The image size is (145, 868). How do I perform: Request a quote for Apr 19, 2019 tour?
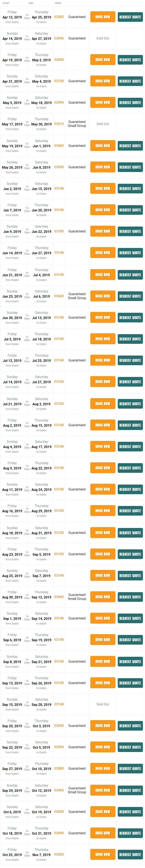130,60
